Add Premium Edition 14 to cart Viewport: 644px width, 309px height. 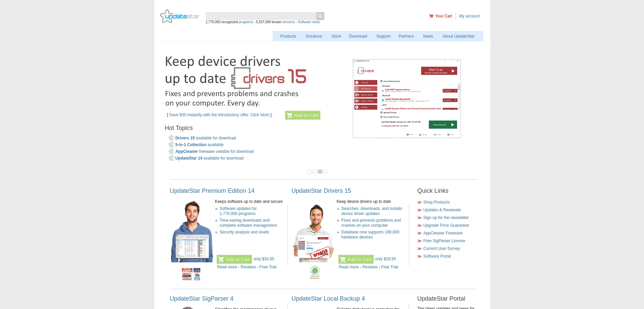coord(234,259)
